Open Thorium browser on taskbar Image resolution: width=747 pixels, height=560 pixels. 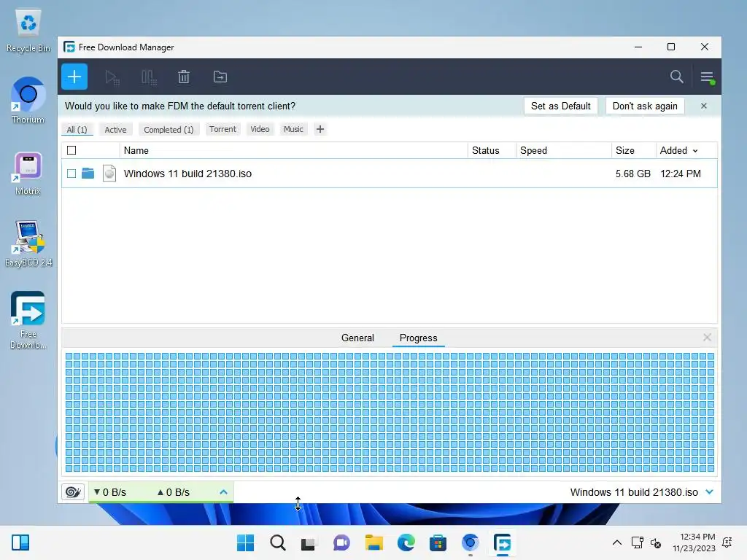point(471,542)
